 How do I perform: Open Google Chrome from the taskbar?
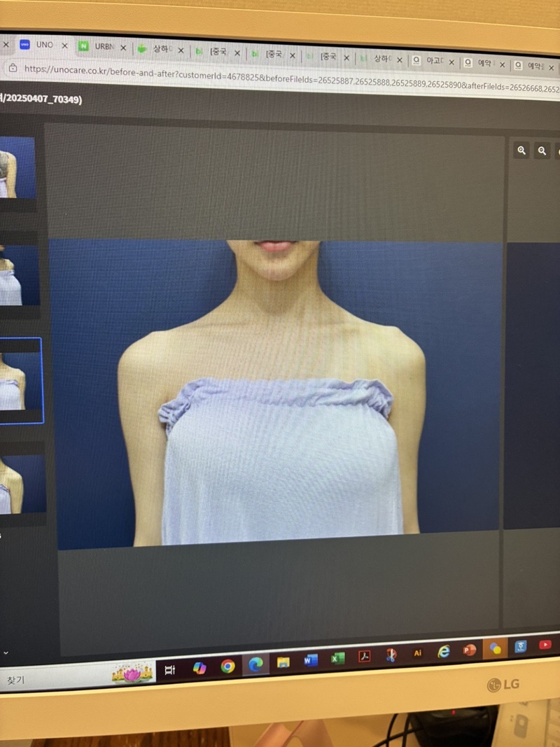pyautogui.click(x=227, y=666)
